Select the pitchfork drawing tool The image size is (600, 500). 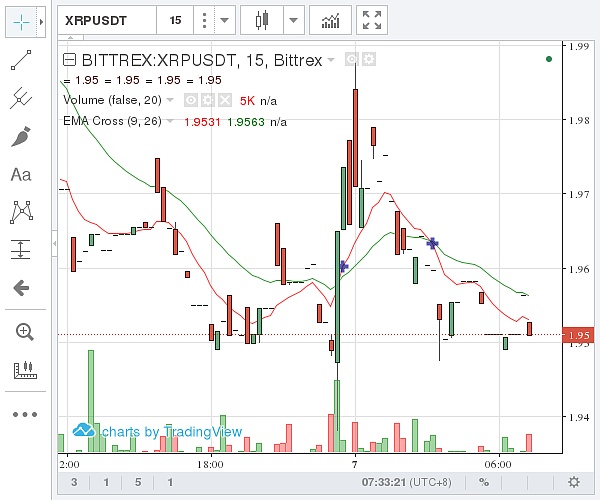pos(21,98)
